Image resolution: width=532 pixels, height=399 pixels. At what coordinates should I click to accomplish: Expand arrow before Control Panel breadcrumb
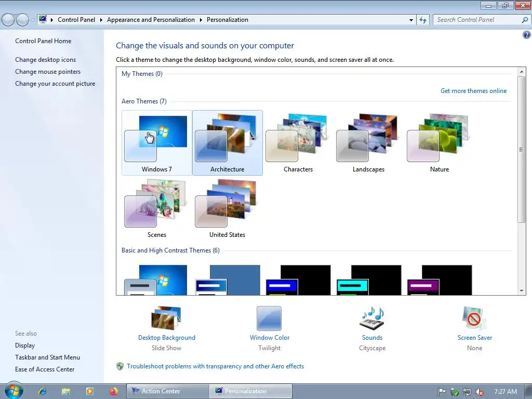pyautogui.click(x=52, y=20)
